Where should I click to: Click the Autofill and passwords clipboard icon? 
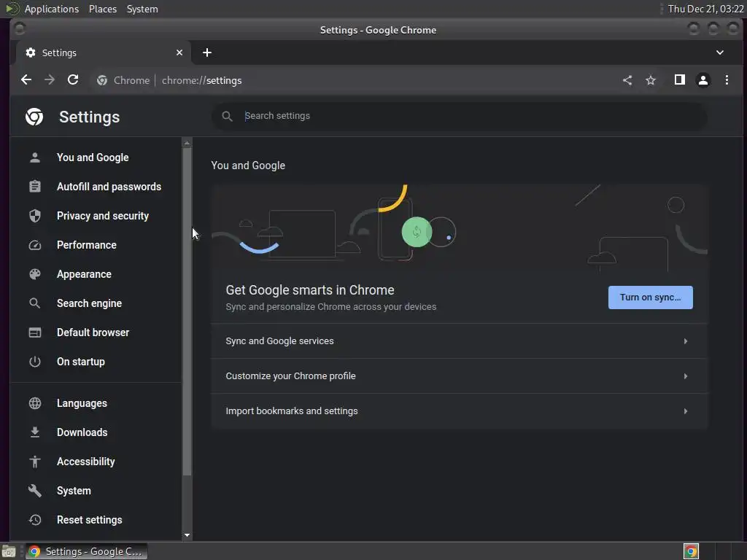pyautogui.click(x=35, y=186)
